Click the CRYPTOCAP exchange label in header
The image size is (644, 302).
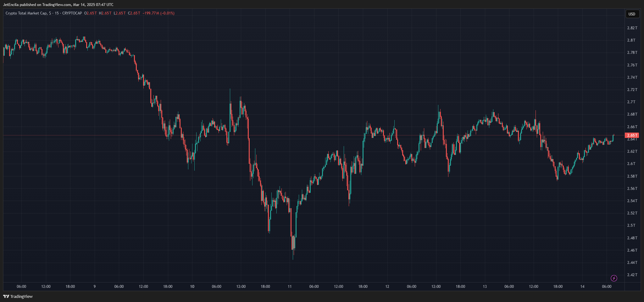pos(72,13)
